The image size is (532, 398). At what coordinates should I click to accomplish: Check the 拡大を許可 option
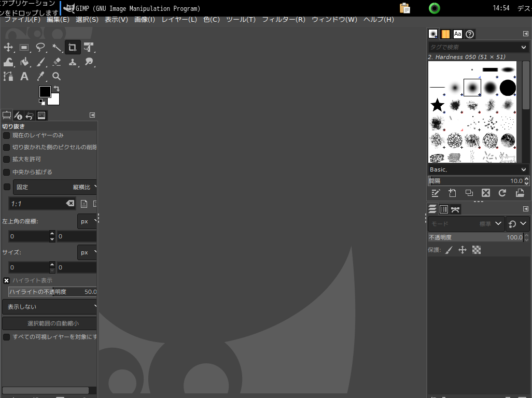(x=6, y=159)
